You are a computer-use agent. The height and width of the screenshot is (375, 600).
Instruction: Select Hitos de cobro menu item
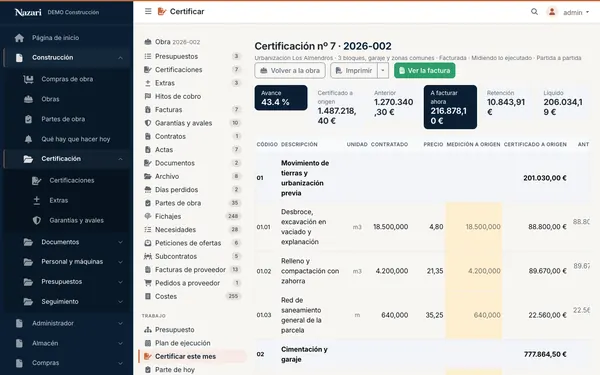point(192,96)
